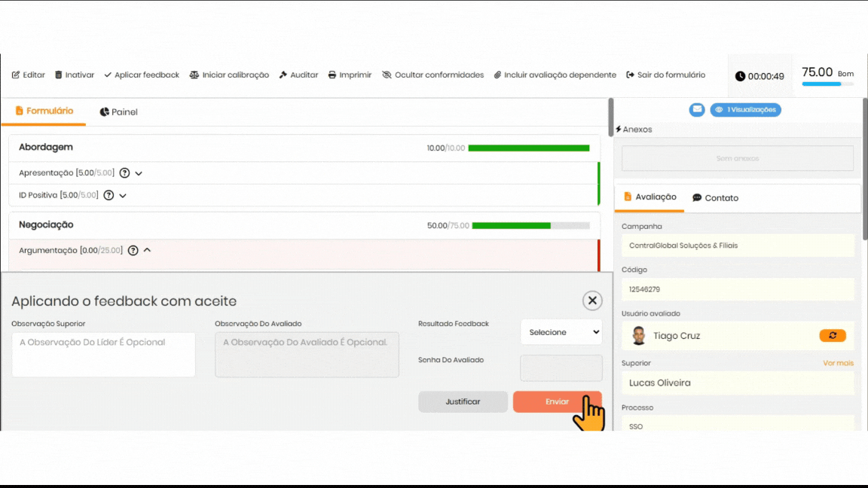This screenshot has width=868, height=488.
Task: Click the Inativar trash icon
Action: [x=59, y=75]
